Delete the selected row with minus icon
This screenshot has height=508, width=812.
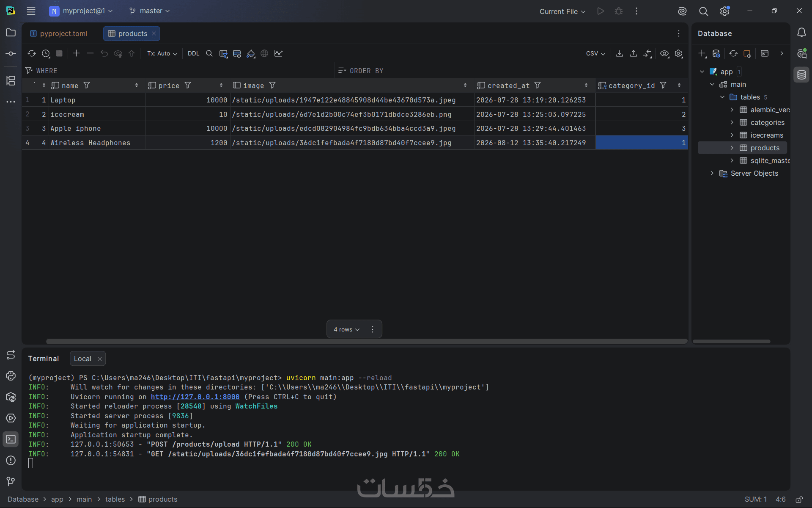coord(90,53)
